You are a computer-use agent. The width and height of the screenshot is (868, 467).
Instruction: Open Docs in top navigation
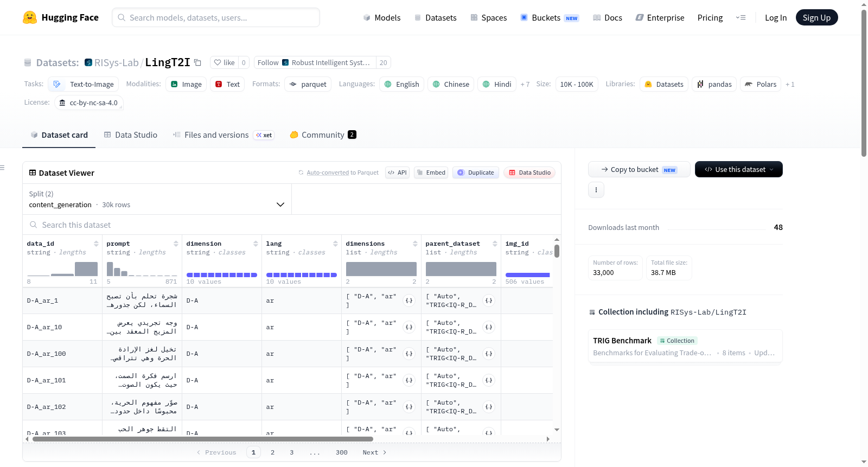[x=608, y=18]
